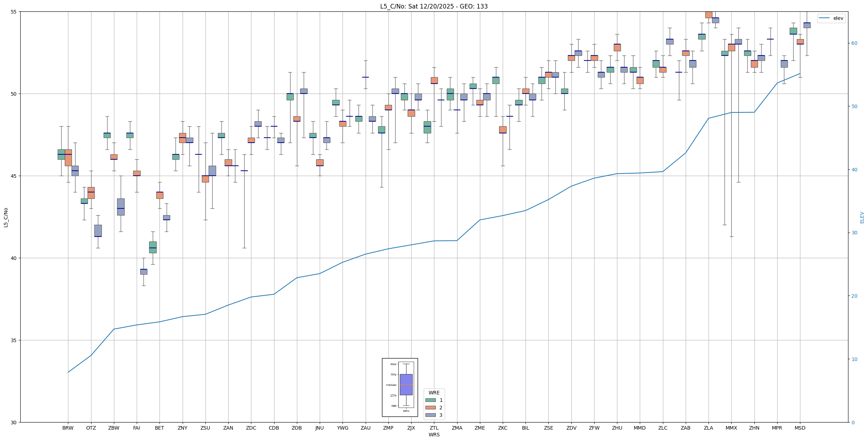This screenshot has width=868, height=441.
Task: Click the MPR station label
Action: click(777, 428)
